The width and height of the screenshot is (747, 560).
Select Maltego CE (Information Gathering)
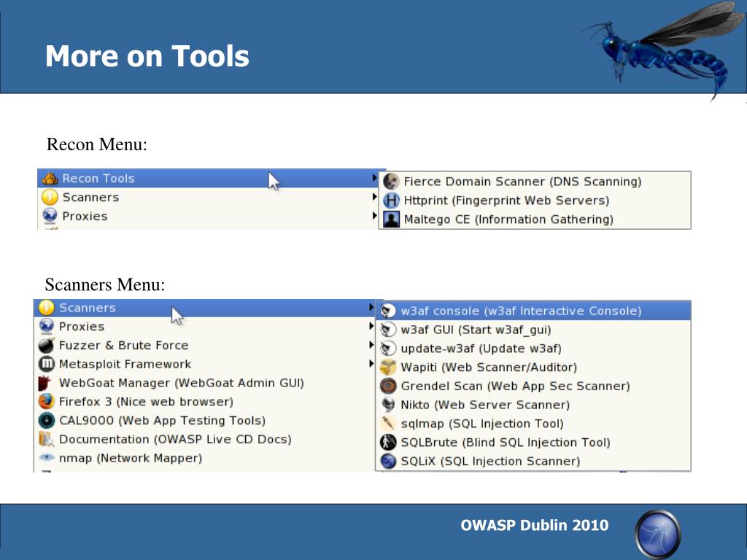(x=535, y=219)
